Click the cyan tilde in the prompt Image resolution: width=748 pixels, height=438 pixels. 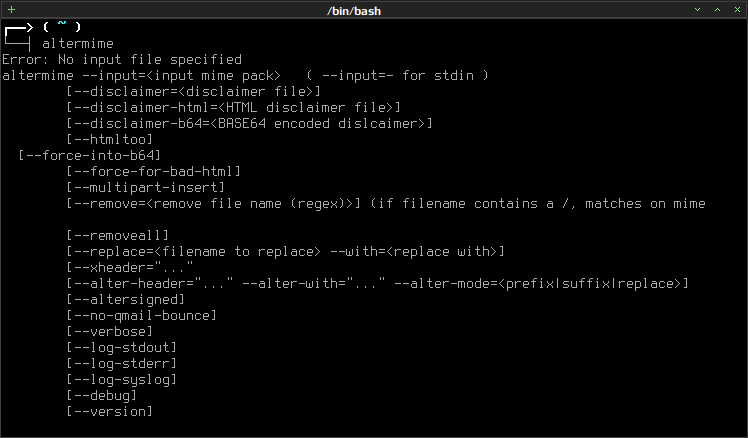pyautogui.click(x=62, y=24)
